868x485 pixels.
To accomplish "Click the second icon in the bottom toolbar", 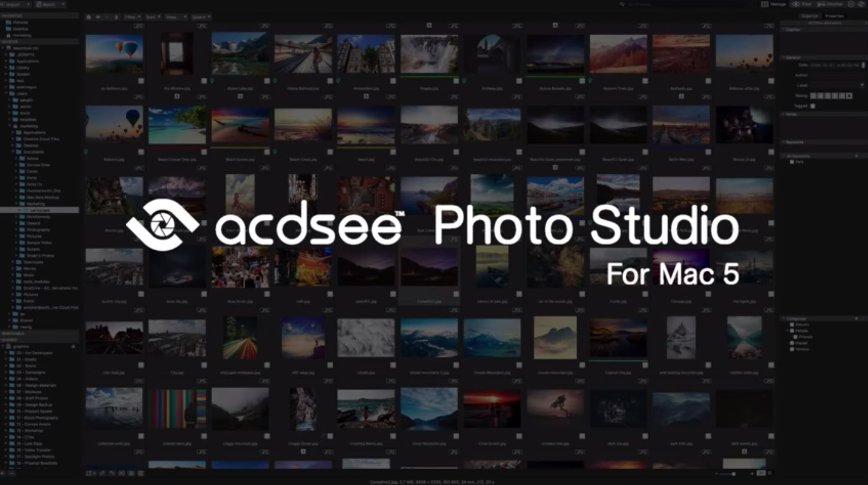I will coord(102,473).
